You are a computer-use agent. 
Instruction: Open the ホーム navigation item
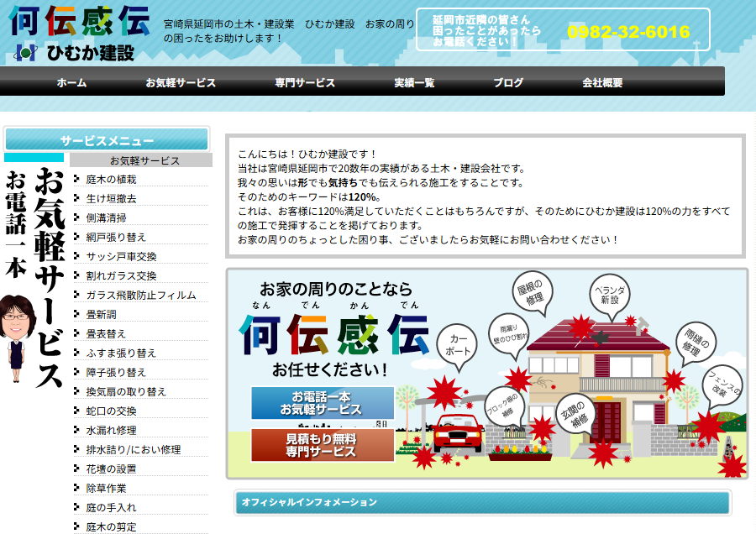point(71,82)
